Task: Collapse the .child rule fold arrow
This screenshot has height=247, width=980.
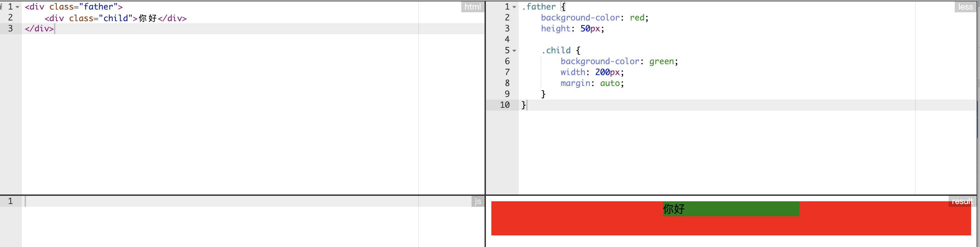Action: [x=514, y=51]
